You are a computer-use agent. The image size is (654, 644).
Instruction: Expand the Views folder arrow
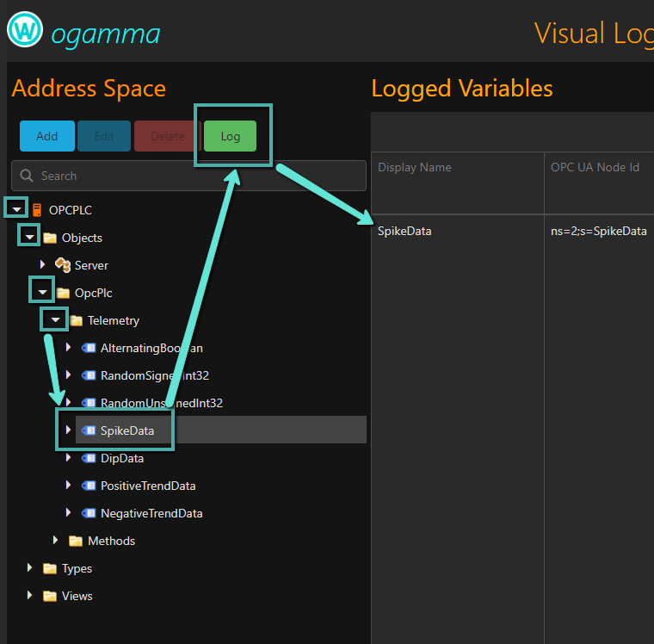click(29, 596)
